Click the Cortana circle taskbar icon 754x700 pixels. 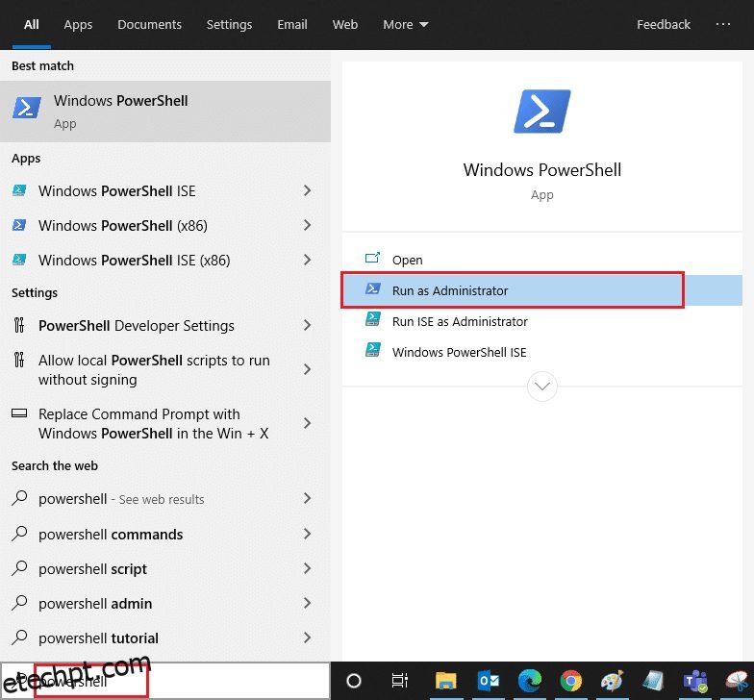(x=354, y=681)
